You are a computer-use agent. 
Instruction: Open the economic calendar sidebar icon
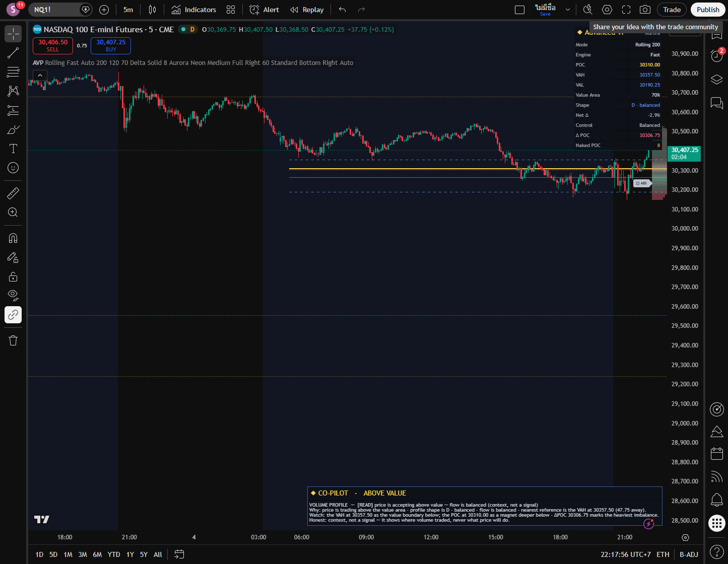pos(716,453)
